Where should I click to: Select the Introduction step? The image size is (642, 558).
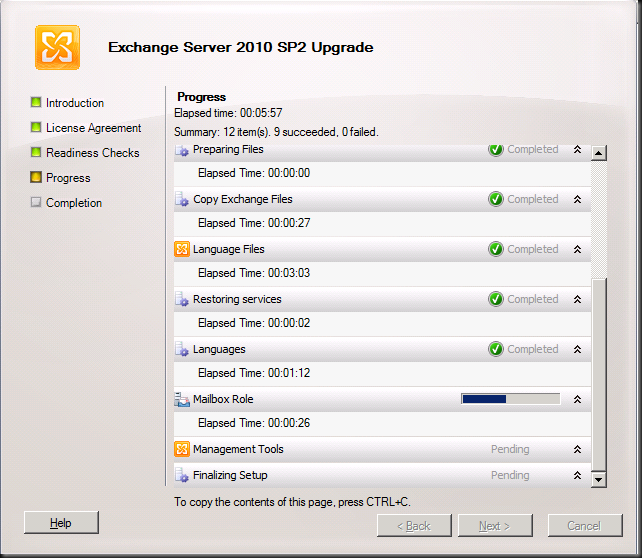click(x=75, y=103)
